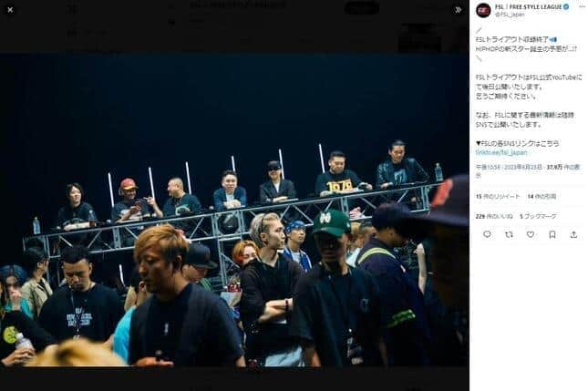Bookmark the tweet with the bookmark icon

coord(552,234)
